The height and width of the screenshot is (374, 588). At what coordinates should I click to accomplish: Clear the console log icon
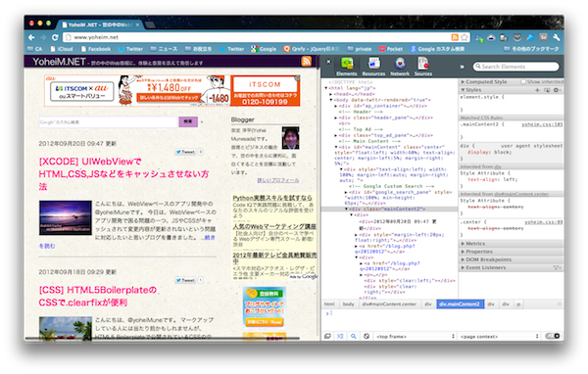(x=367, y=337)
